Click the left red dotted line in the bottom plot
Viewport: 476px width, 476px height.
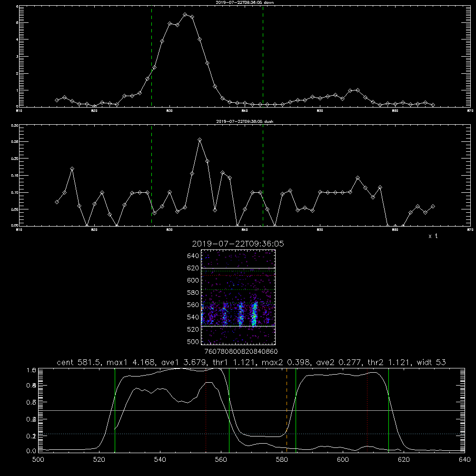point(206,410)
